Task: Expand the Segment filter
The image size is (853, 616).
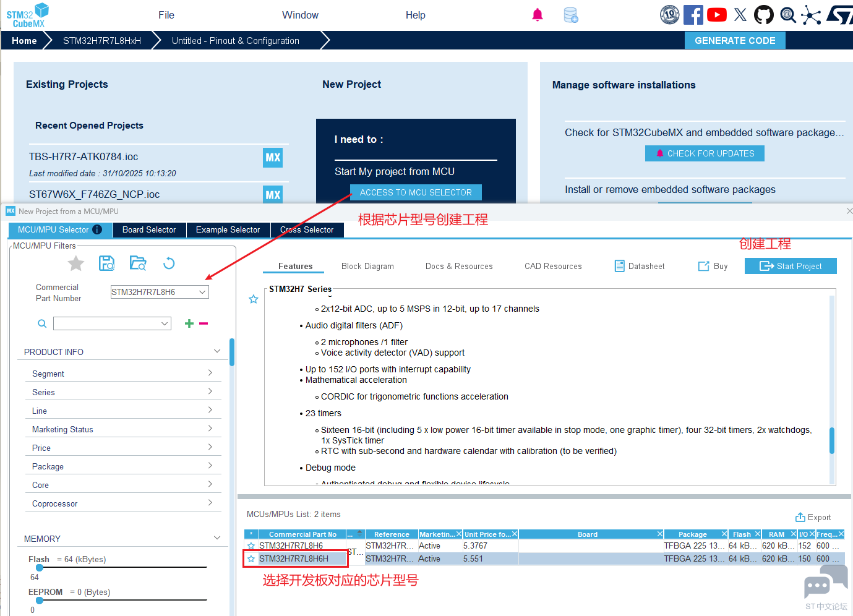Action: tap(210, 373)
